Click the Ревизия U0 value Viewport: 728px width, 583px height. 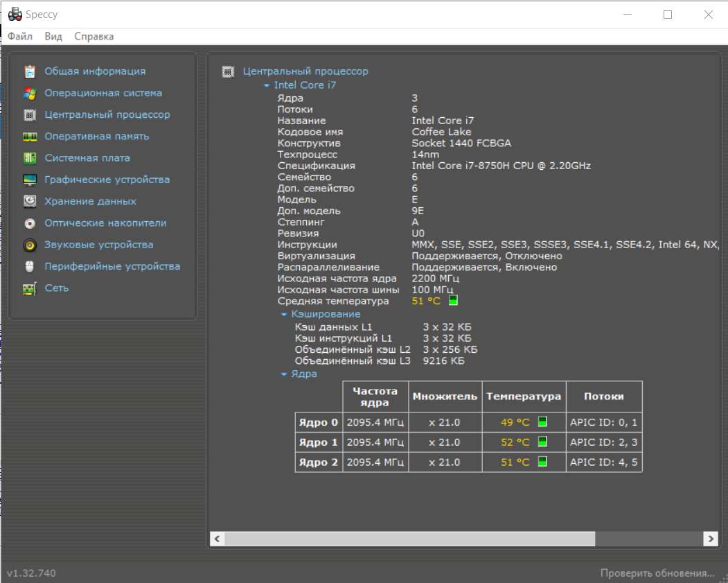pyautogui.click(x=418, y=234)
